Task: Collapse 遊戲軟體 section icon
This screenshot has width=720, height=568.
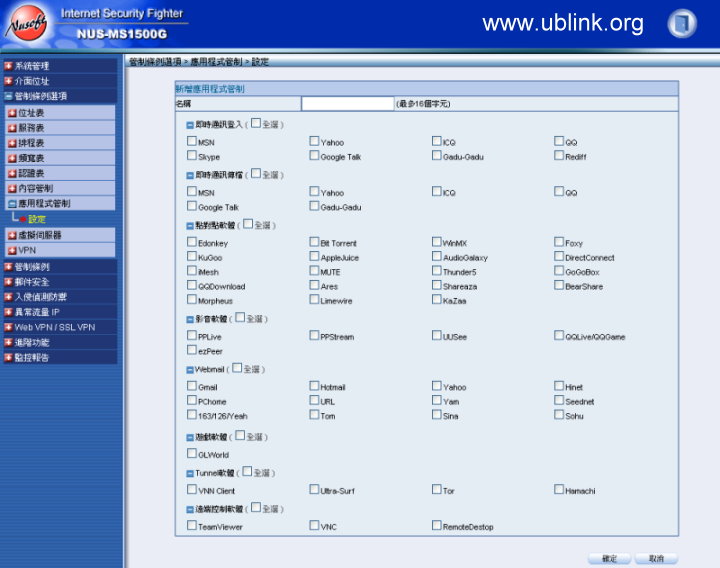Action: tap(190, 437)
